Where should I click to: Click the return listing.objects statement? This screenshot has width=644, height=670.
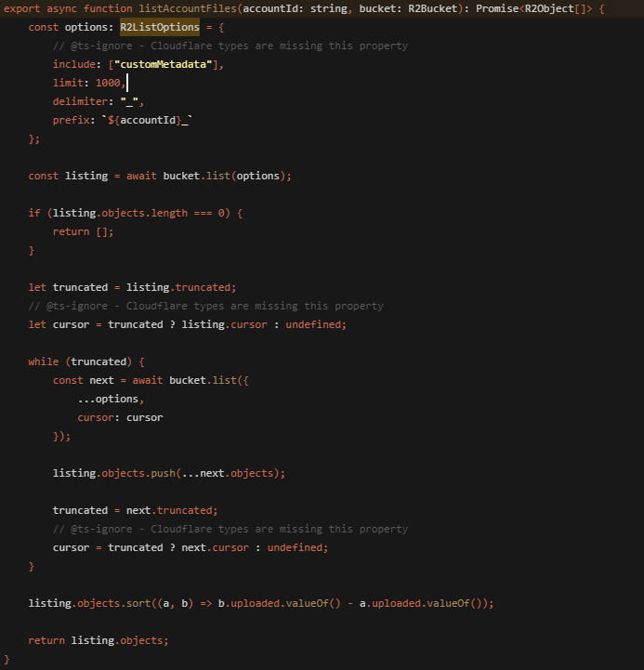click(99, 640)
